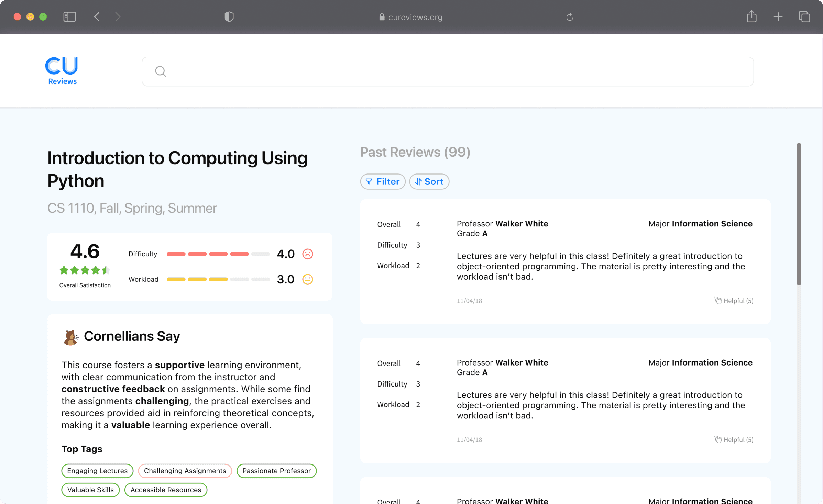The width and height of the screenshot is (823, 504).
Task: Reload the page with refresh icon
Action: 570,17
